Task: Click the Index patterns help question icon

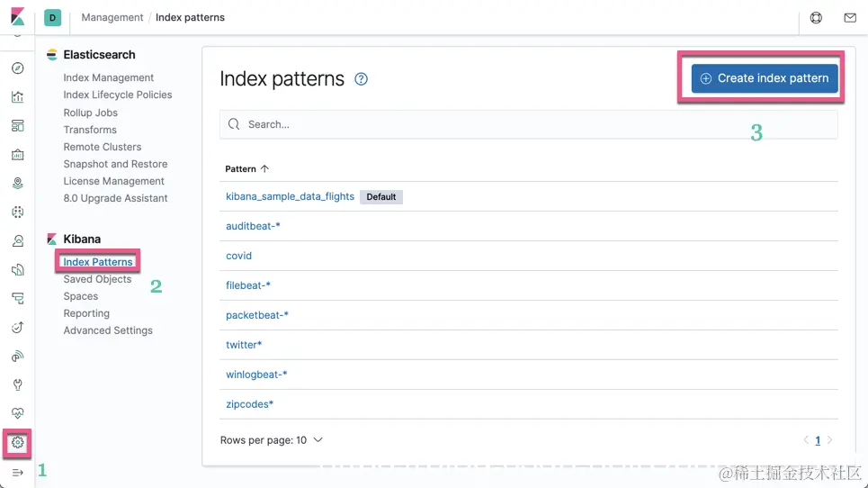Action: point(361,79)
